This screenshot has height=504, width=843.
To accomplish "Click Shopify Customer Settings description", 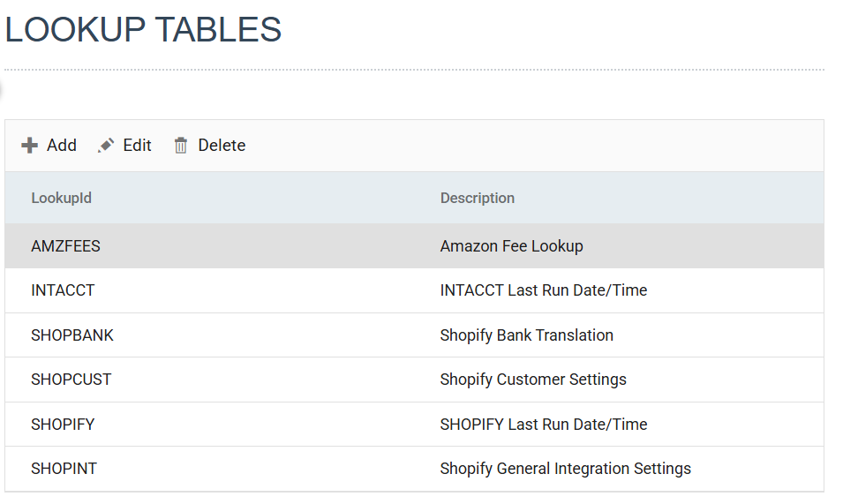I will (x=533, y=380).
